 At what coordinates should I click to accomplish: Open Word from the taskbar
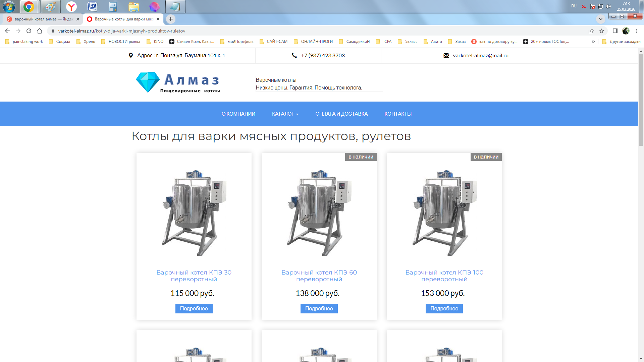click(x=92, y=7)
